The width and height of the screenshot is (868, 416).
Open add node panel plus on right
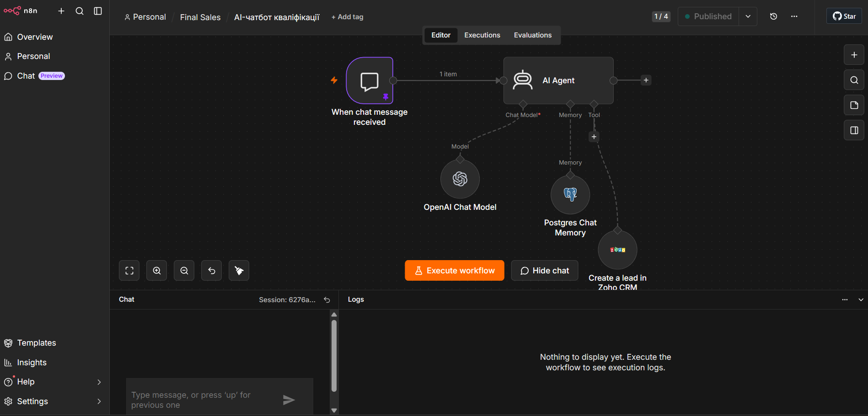coord(854,55)
